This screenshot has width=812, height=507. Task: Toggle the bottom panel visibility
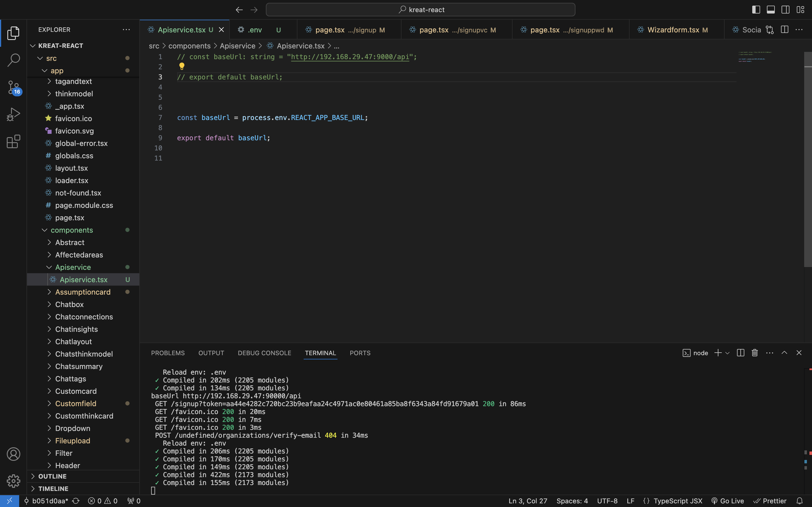coord(771,10)
